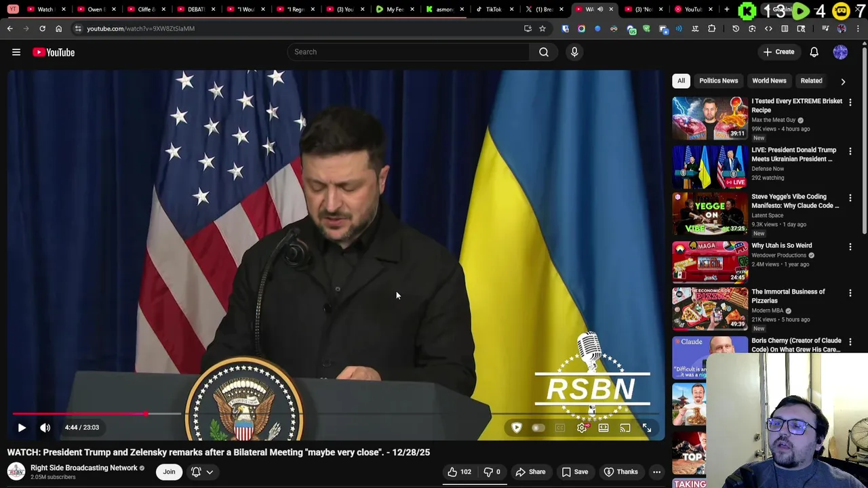Screen dimensions: 868x488
Task: Dislike the video
Action: [x=492, y=472]
